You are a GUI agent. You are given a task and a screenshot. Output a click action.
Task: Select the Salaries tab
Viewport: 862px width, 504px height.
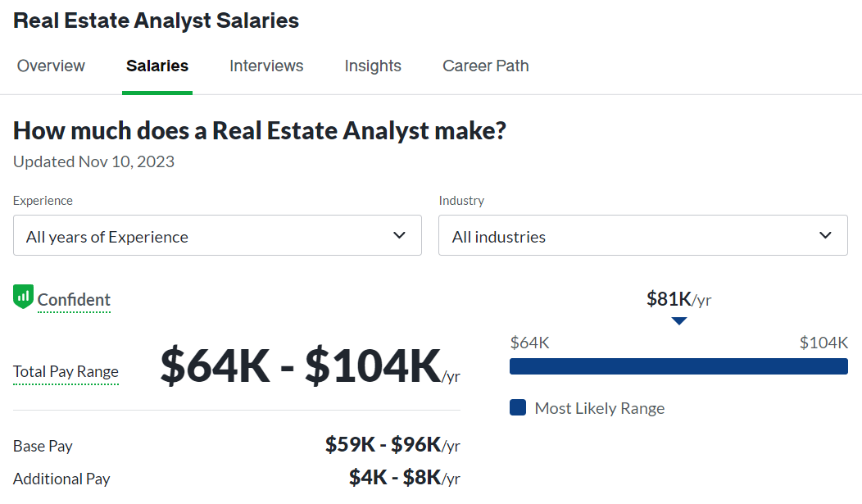click(x=157, y=66)
